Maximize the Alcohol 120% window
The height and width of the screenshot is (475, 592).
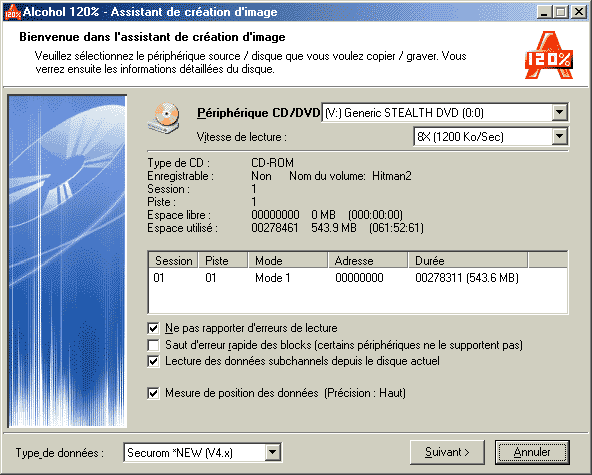point(561,12)
